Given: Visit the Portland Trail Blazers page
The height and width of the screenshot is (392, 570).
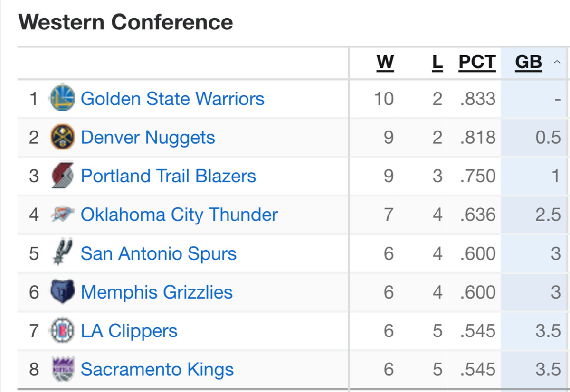Looking at the screenshot, I should (x=168, y=176).
